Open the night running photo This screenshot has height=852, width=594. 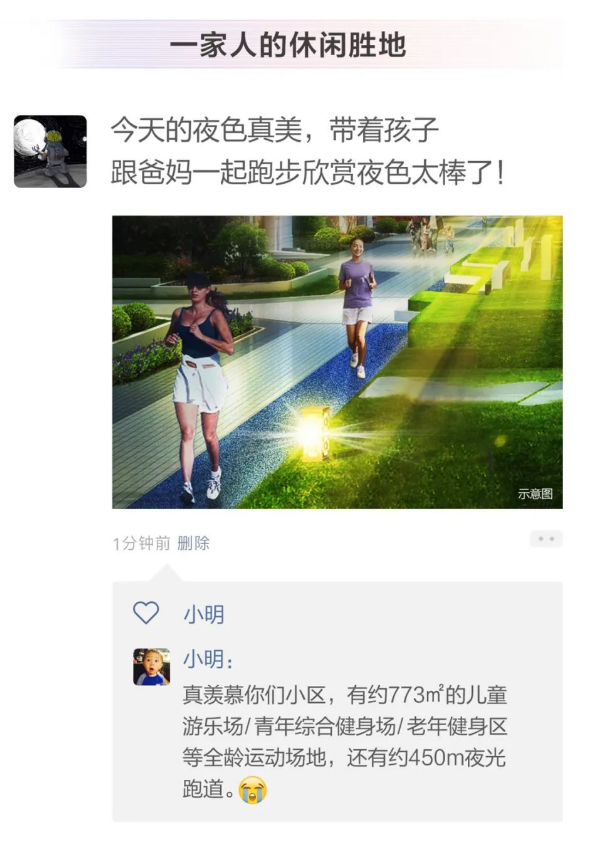coord(337,362)
